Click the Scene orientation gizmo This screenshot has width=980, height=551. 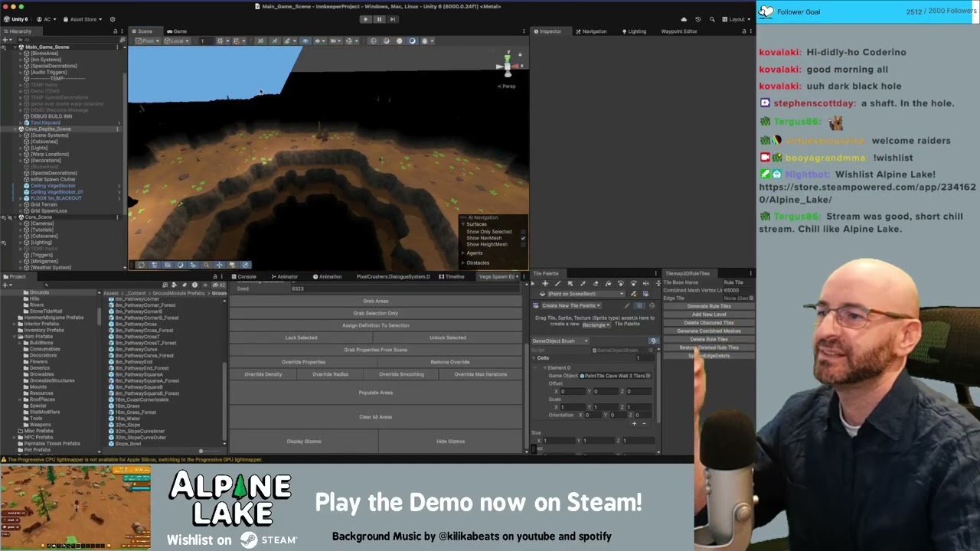click(508, 65)
